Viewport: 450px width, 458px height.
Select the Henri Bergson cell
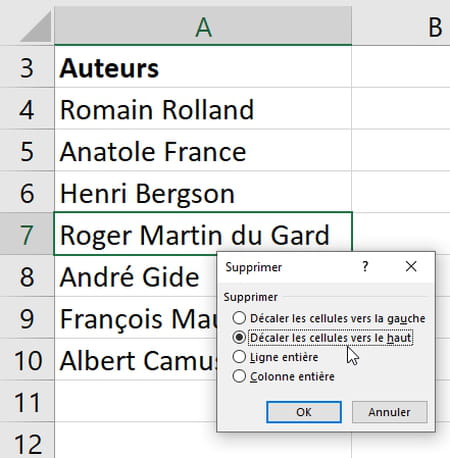pyautogui.click(x=203, y=192)
